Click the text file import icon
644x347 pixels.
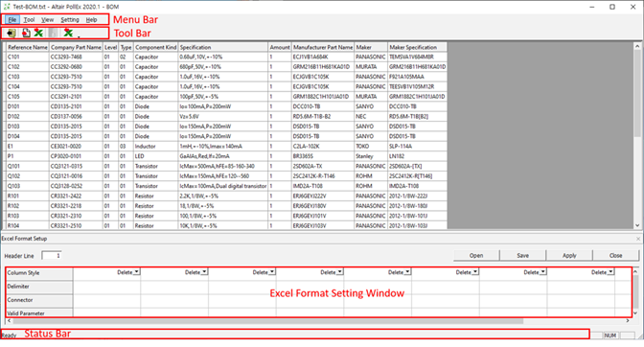[x=26, y=33]
